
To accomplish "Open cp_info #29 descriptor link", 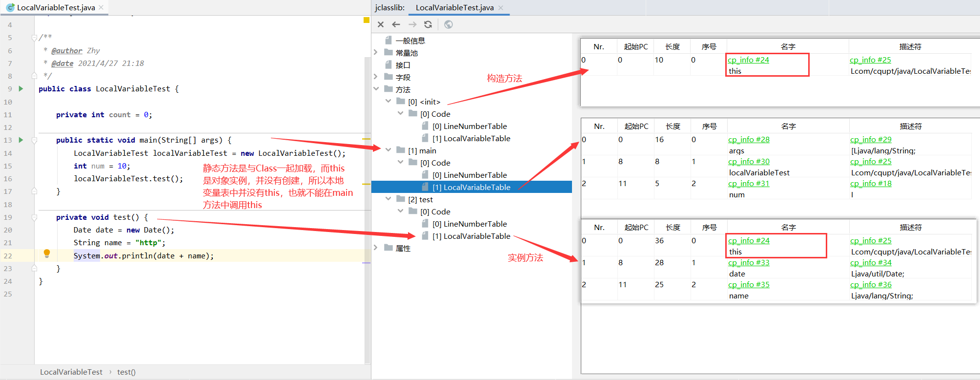I will (x=871, y=140).
